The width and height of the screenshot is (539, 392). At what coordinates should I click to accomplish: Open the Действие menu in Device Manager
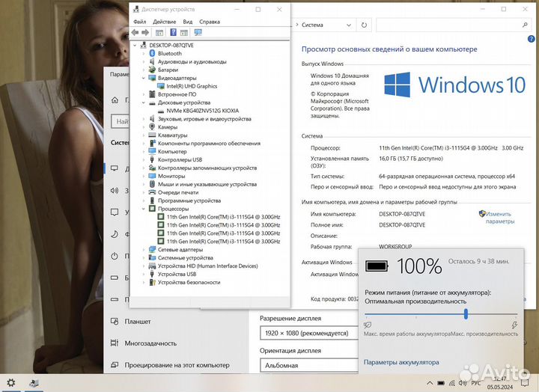[164, 22]
